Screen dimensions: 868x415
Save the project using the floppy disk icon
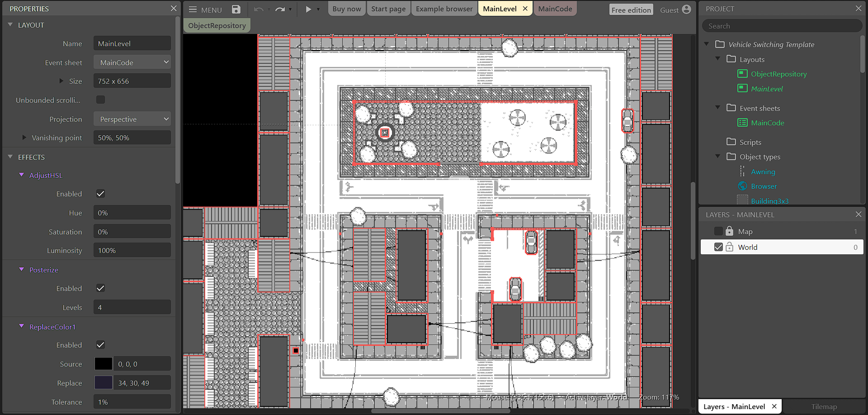coord(236,9)
